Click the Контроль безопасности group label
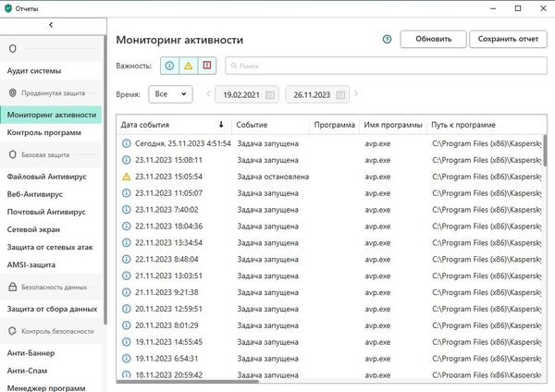This screenshot has width=555, height=392. pyautogui.click(x=57, y=332)
